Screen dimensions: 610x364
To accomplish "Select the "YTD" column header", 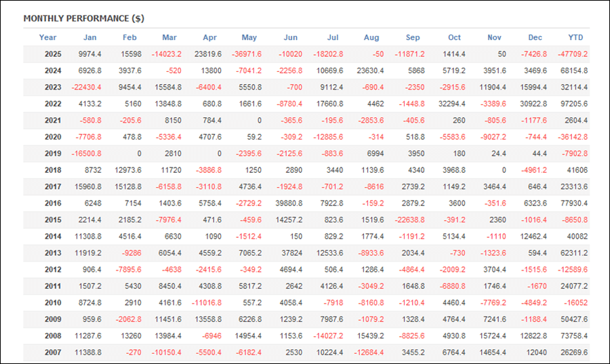I will click(x=575, y=38).
